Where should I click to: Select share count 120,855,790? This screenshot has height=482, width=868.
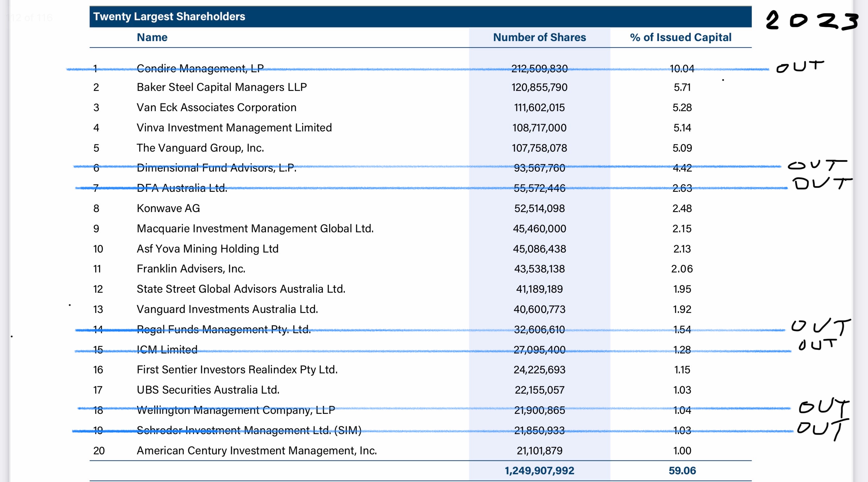click(x=539, y=87)
